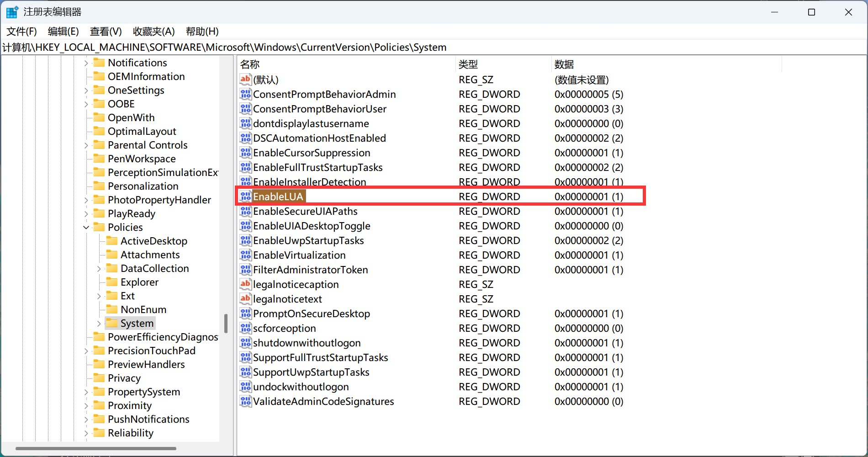
Task: Sort values by the 名称 column header
Action: 250,64
